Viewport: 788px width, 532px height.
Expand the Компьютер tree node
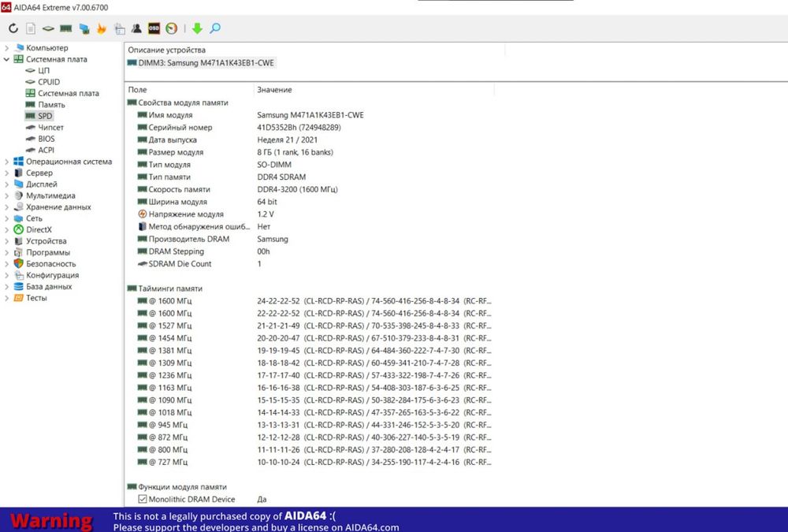tap(6, 48)
